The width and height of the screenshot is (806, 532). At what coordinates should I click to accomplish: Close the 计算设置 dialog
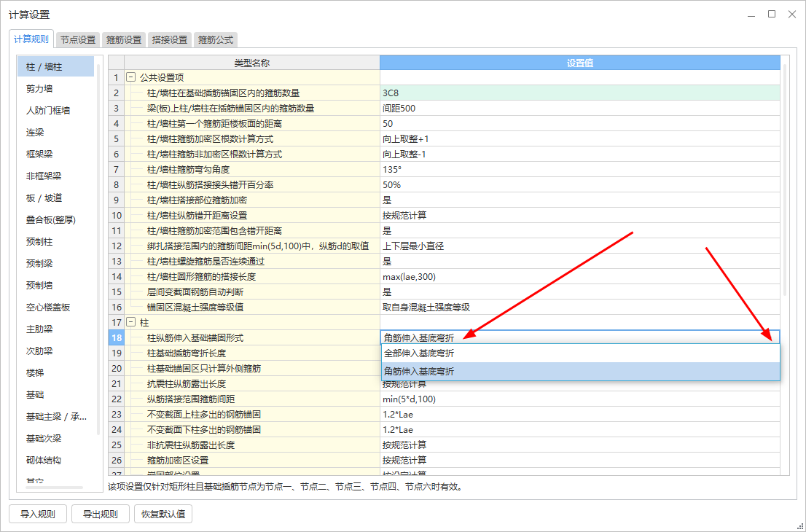pos(792,15)
